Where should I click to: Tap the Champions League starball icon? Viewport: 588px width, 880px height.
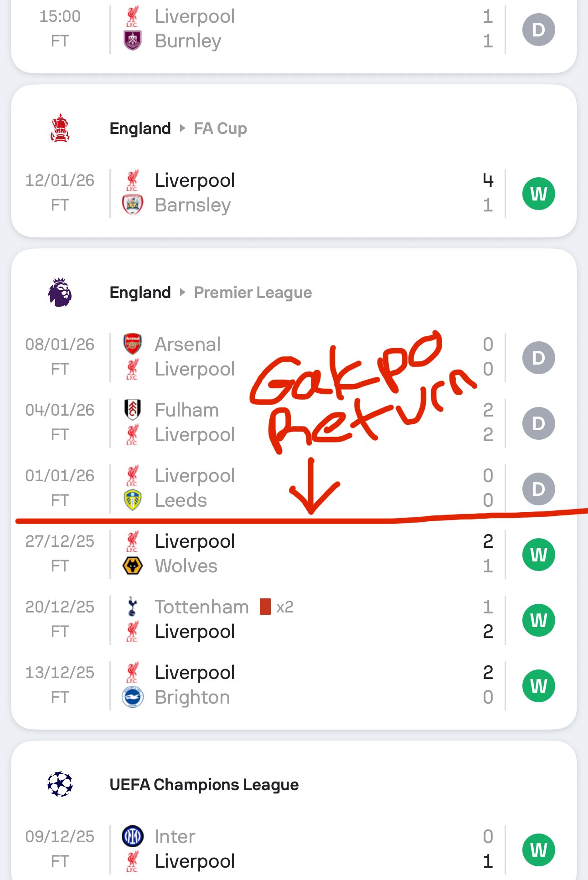60,784
